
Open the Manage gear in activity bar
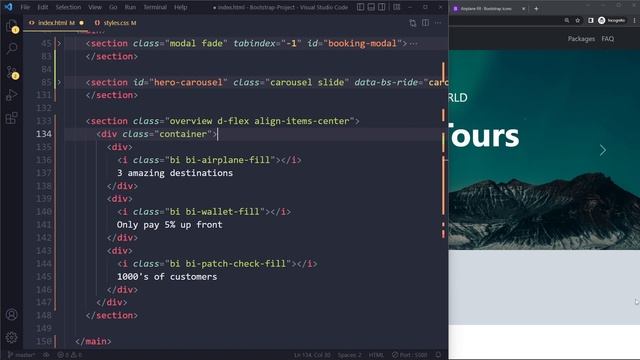coord(11,338)
